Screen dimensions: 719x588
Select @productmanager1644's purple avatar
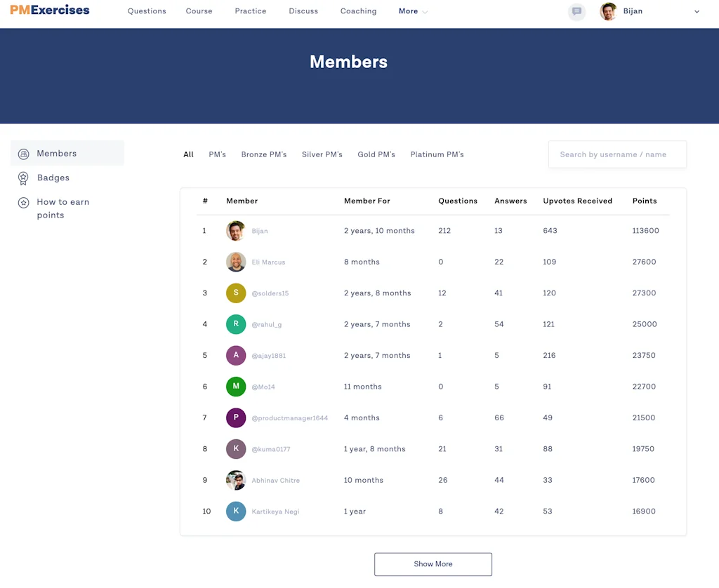235,417
